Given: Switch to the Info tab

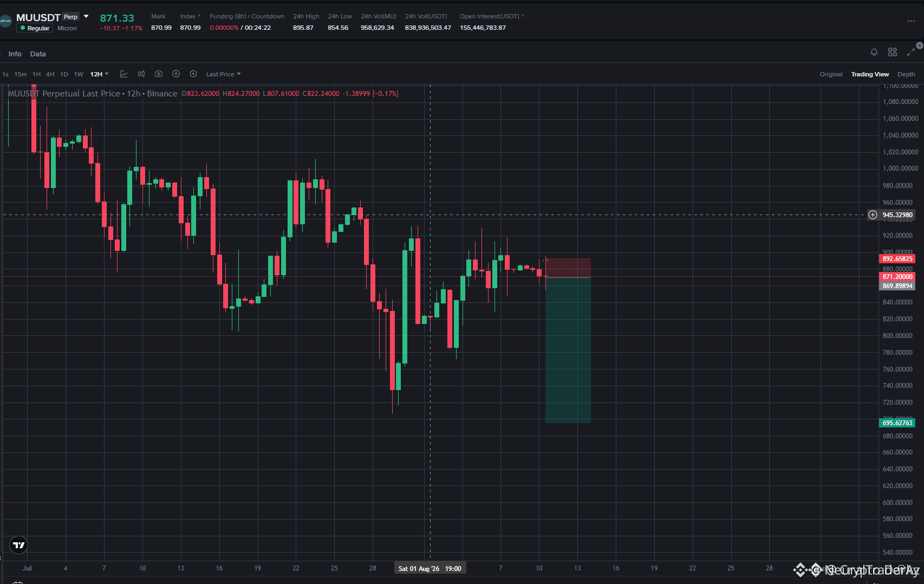Looking at the screenshot, I should click(15, 54).
